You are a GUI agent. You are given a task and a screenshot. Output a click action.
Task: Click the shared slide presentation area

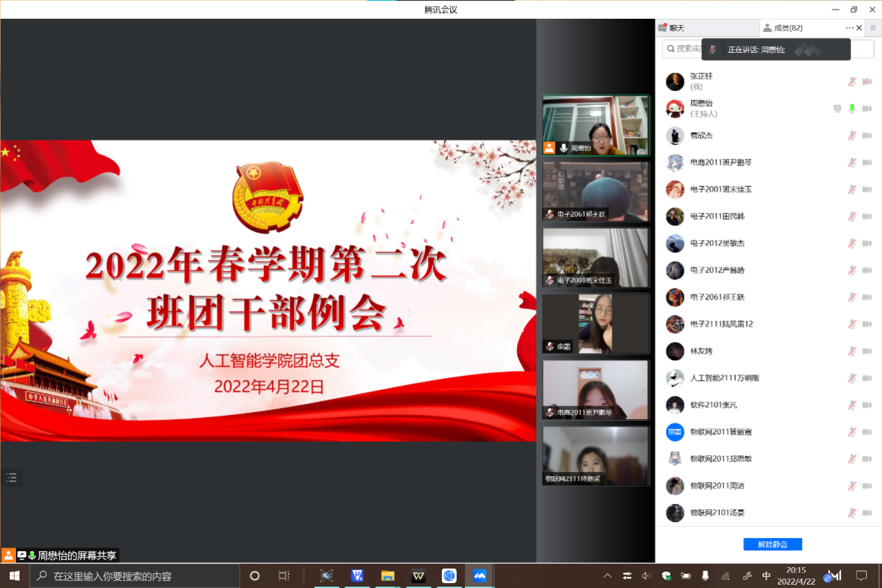(268, 291)
